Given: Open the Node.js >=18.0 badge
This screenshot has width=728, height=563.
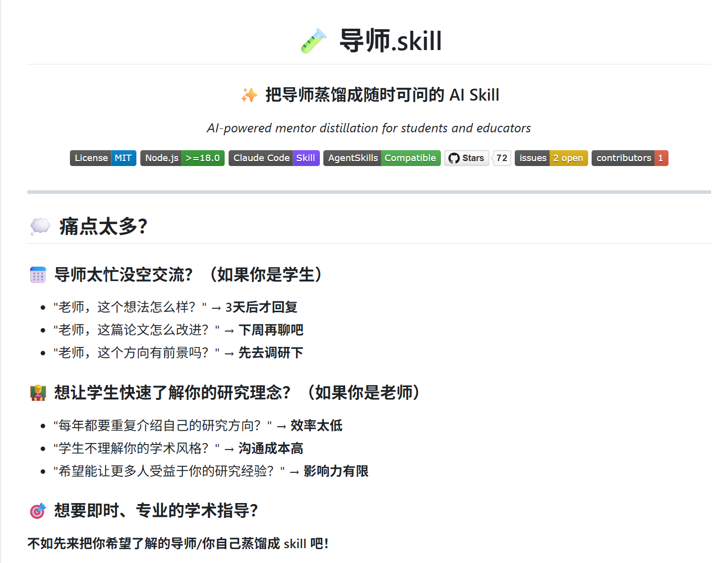Looking at the screenshot, I should pyautogui.click(x=182, y=158).
